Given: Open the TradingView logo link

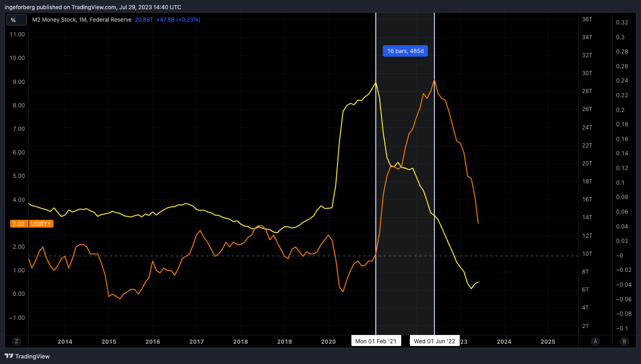Looking at the screenshot, I should click(27, 356).
